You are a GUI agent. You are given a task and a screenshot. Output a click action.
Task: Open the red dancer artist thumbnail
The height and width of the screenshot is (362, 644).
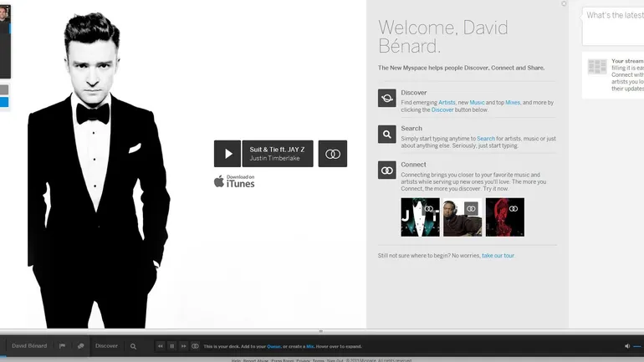coord(505,217)
